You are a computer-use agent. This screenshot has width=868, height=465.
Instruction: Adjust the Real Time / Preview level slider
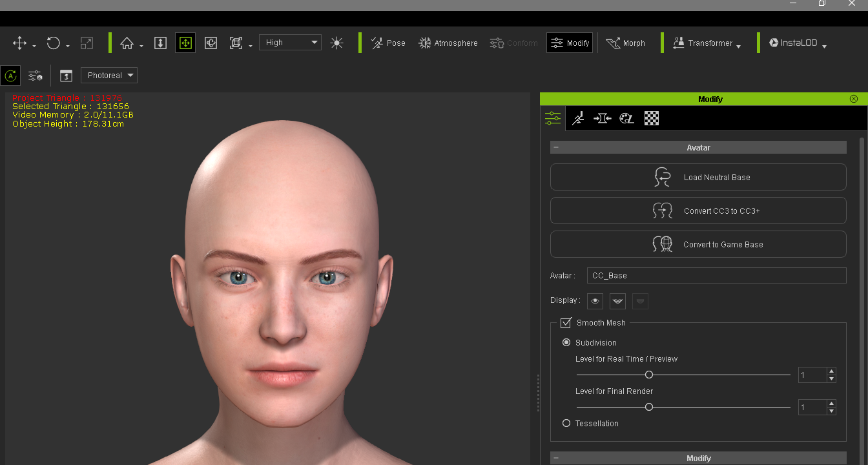point(649,375)
